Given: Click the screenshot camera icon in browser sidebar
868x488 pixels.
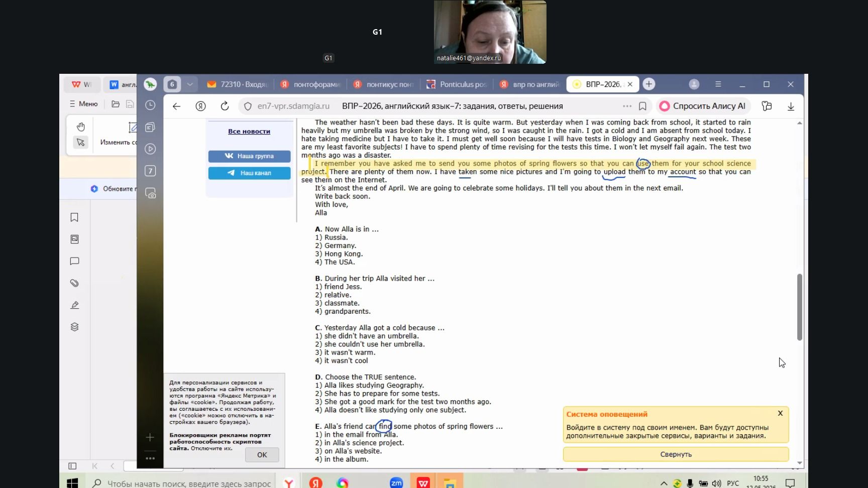Looking at the screenshot, I should click(150, 193).
